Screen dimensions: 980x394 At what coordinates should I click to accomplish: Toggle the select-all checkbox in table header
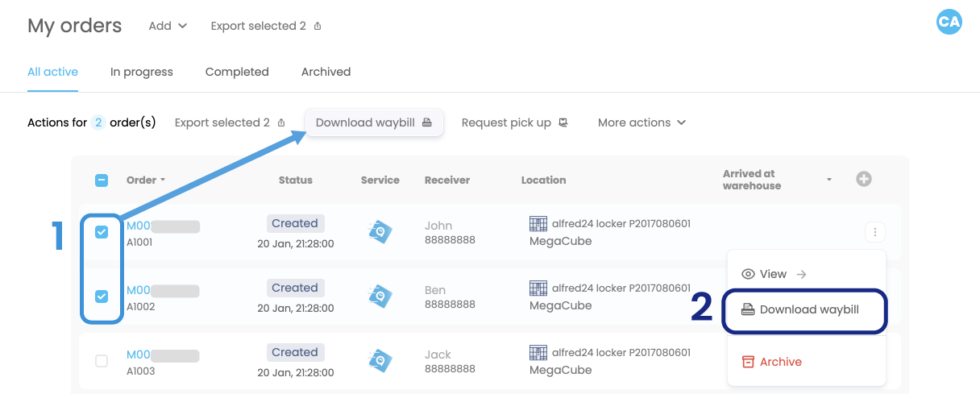click(x=102, y=180)
